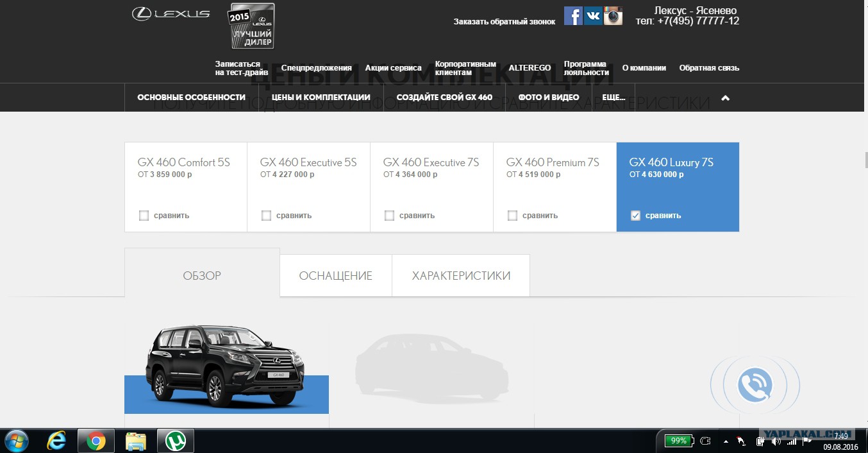Viewport: 868px width, 453px height.
Task: Click the Lexus logo
Action: point(171,13)
